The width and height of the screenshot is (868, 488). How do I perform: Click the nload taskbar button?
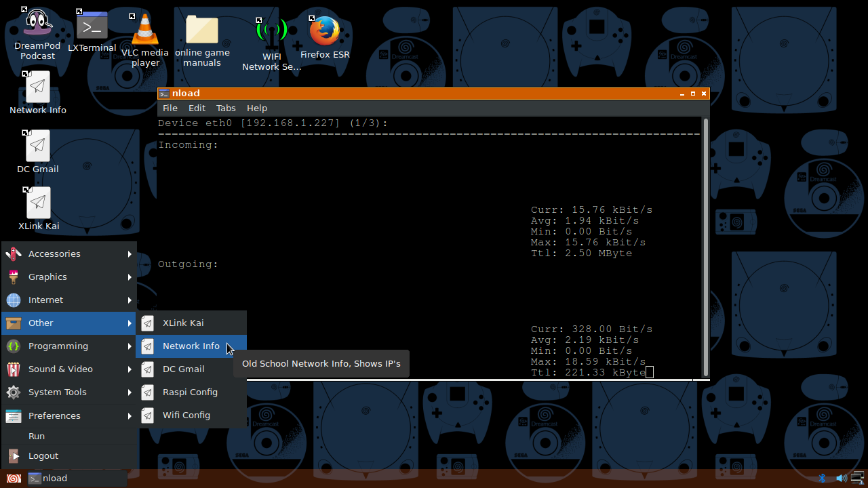(77, 479)
